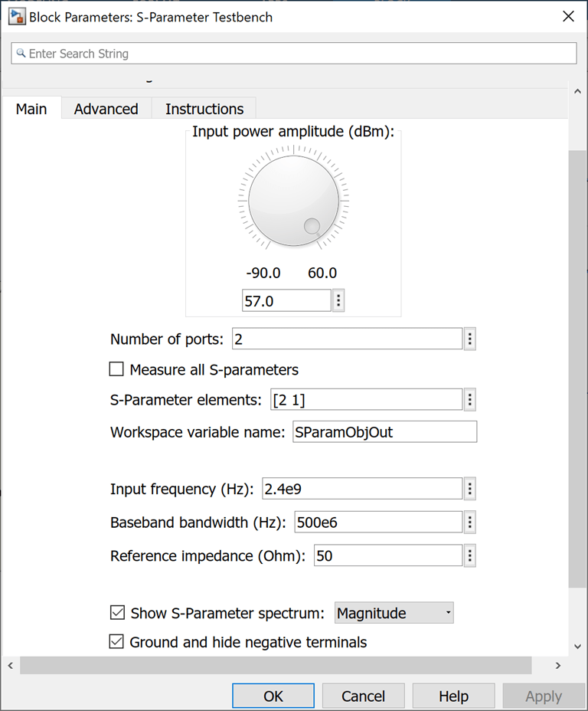The width and height of the screenshot is (588, 711).
Task: Open the Input frequency field's three-dot menu
Action: (x=470, y=489)
